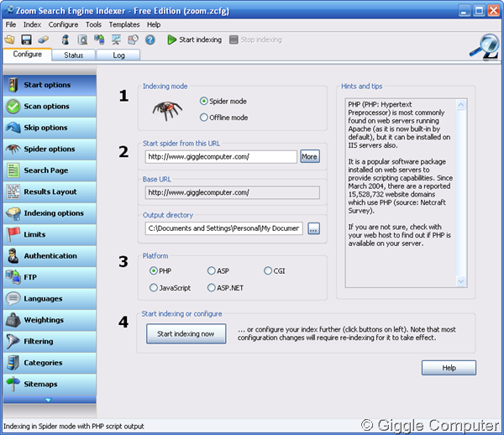Screen dimensions: 504x435
Task: Click the Base URL field
Action: [x=233, y=192]
